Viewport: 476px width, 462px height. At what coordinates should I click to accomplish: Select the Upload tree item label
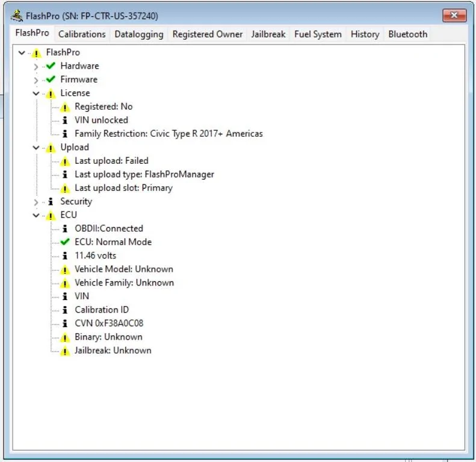pos(75,147)
